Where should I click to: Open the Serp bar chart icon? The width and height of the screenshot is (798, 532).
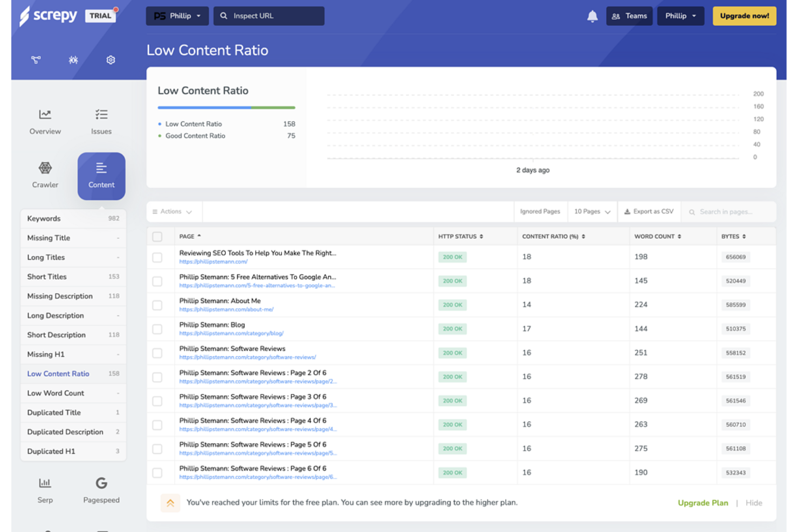tap(45, 483)
